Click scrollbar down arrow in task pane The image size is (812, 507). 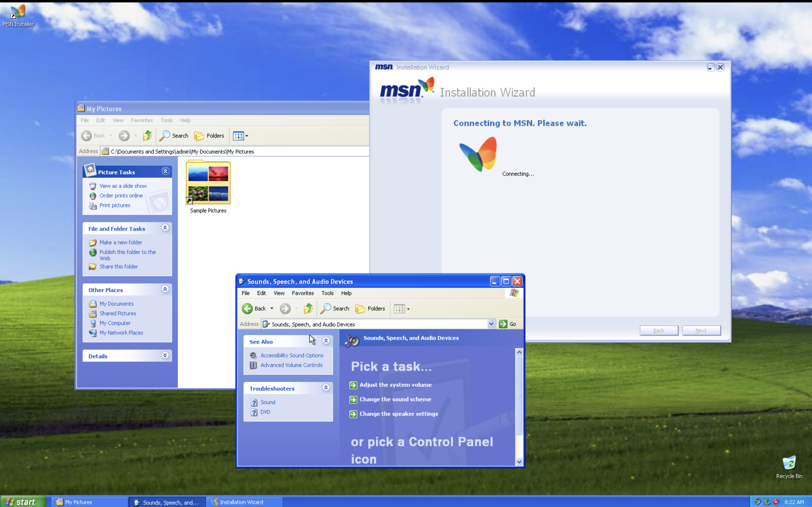pyautogui.click(x=519, y=462)
